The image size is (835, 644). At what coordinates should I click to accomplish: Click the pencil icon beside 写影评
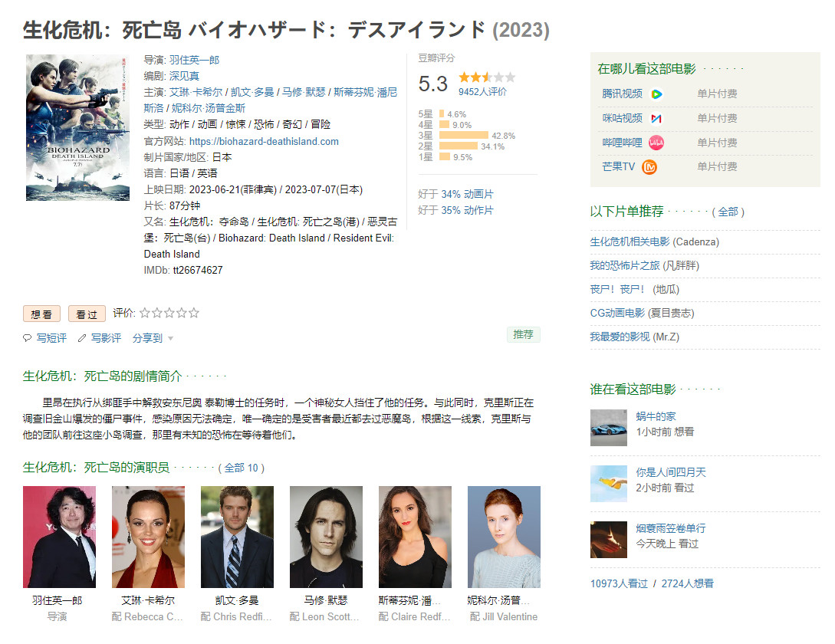[82, 338]
